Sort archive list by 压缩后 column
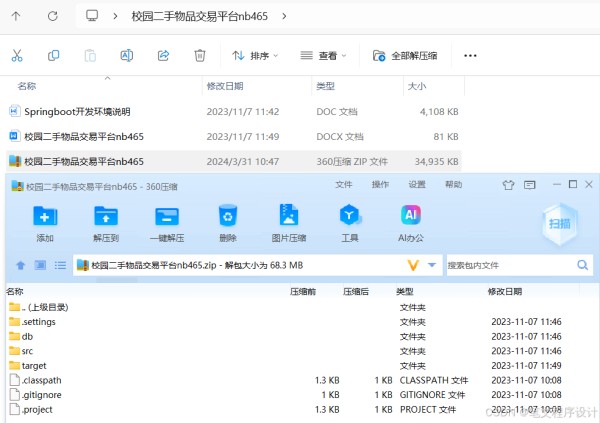 pos(356,292)
